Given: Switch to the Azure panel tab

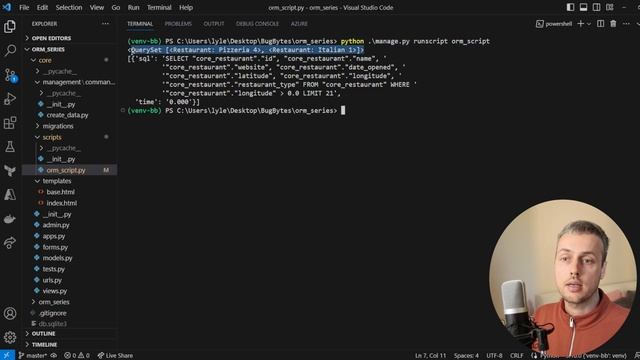Looking at the screenshot, I should coord(299,24).
